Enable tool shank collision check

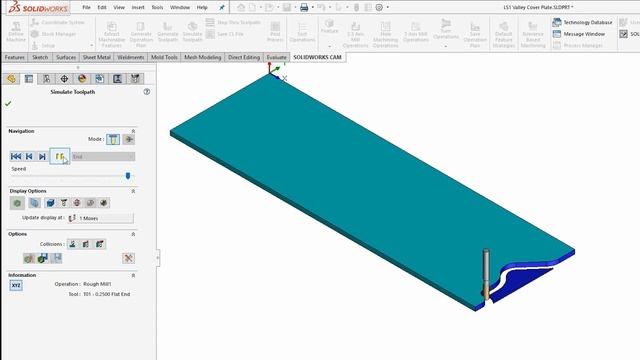click(86, 244)
